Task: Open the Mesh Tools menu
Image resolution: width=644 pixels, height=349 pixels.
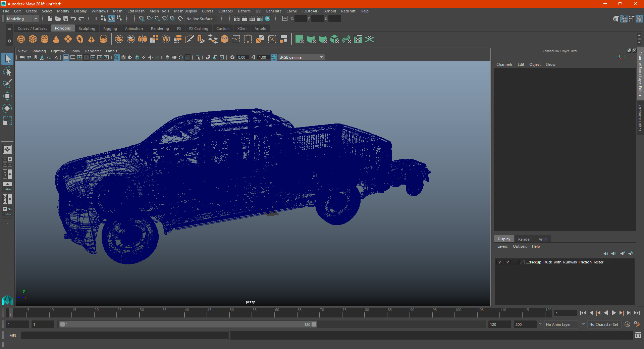Action: click(x=159, y=11)
